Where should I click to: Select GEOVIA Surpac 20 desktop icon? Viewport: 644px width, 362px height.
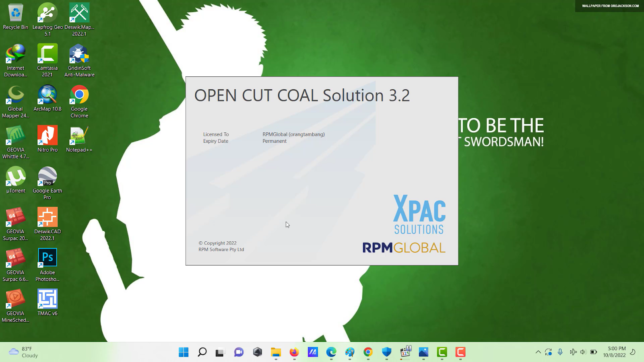click(16, 224)
